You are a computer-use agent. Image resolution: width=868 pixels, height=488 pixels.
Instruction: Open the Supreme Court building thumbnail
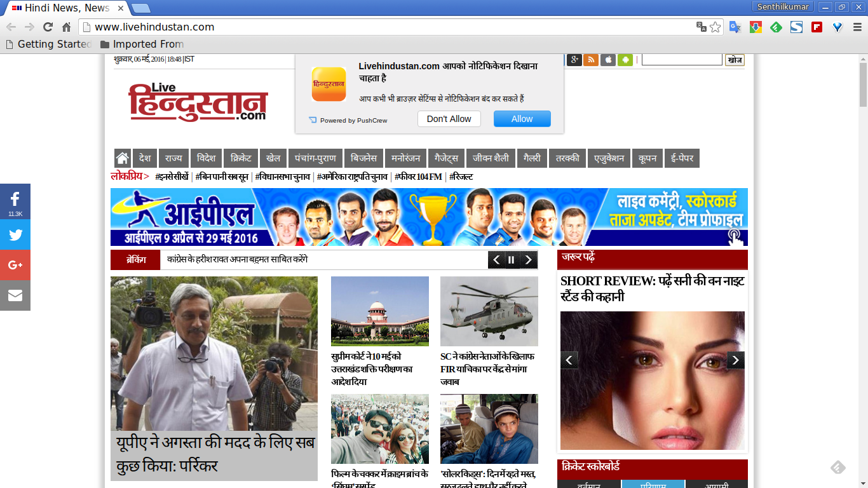(x=380, y=311)
